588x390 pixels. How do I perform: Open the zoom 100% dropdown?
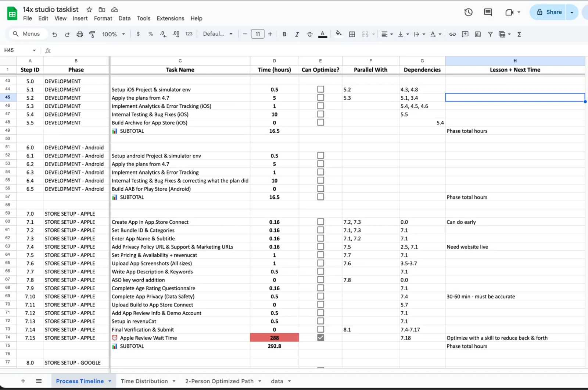coord(114,34)
